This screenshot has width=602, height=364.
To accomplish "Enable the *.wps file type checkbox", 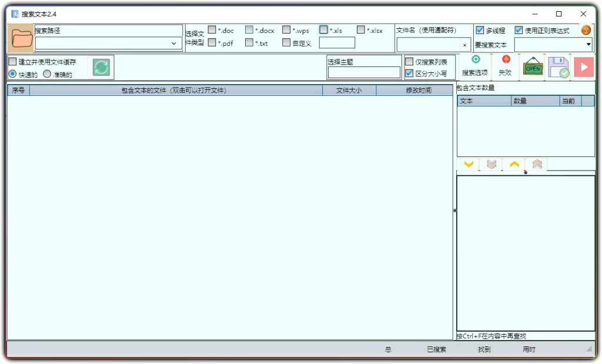I will pos(286,29).
